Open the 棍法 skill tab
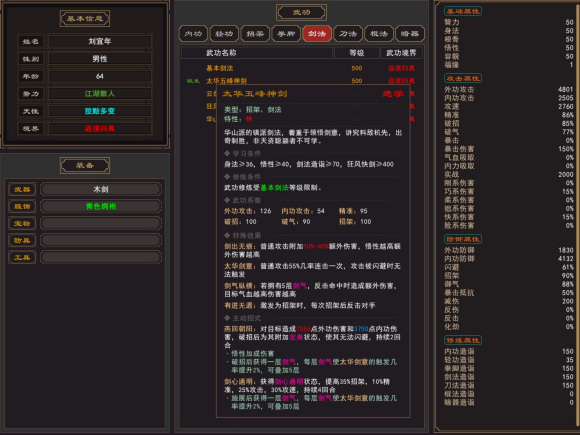This screenshot has height=435, width=580. click(x=379, y=34)
